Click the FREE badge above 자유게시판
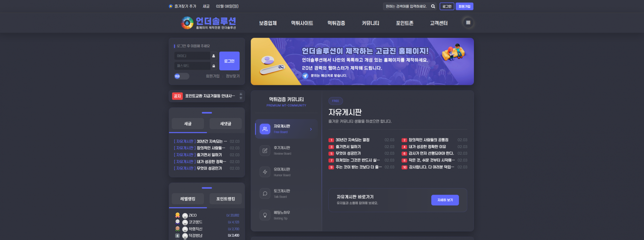This screenshot has height=240, width=644. (x=335, y=101)
